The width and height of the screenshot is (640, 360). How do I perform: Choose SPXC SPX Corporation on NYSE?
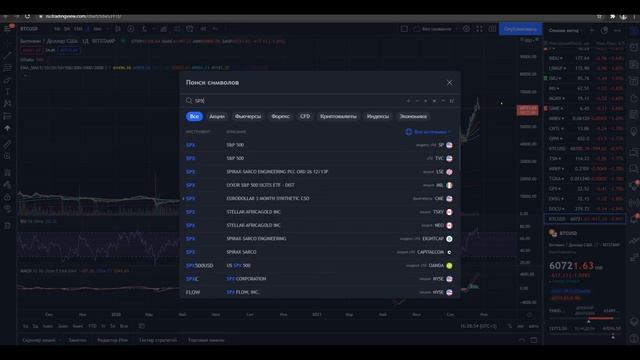[x=320, y=279]
